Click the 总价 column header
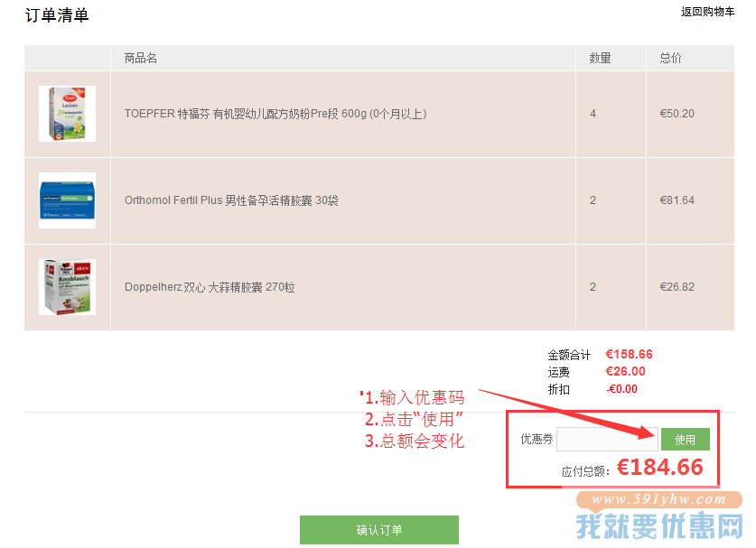 [670, 59]
